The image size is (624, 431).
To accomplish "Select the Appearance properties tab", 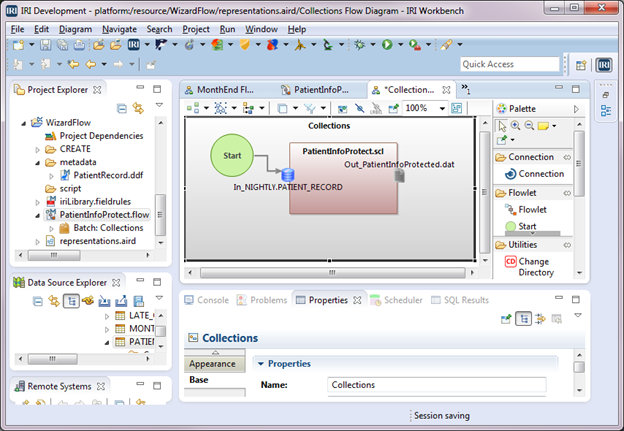I will click(214, 364).
